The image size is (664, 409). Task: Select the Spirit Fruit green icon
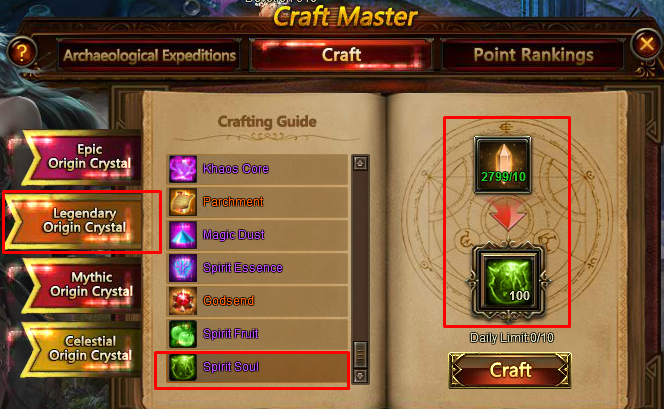pyautogui.click(x=183, y=334)
